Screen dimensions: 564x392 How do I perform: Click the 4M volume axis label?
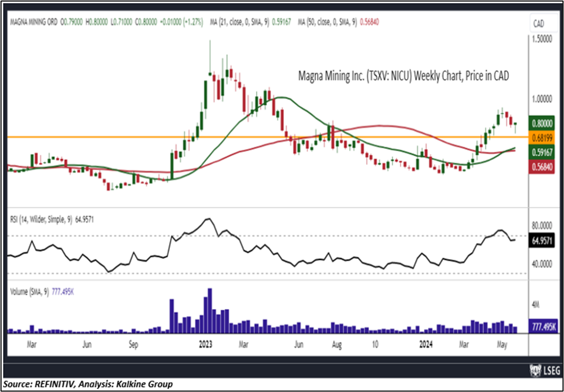pyautogui.click(x=536, y=306)
